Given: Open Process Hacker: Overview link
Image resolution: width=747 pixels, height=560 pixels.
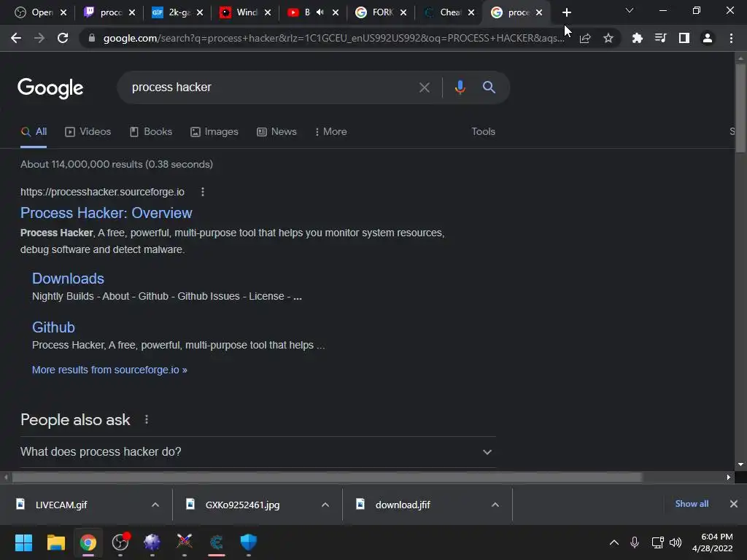Looking at the screenshot, I should [107, 213].
